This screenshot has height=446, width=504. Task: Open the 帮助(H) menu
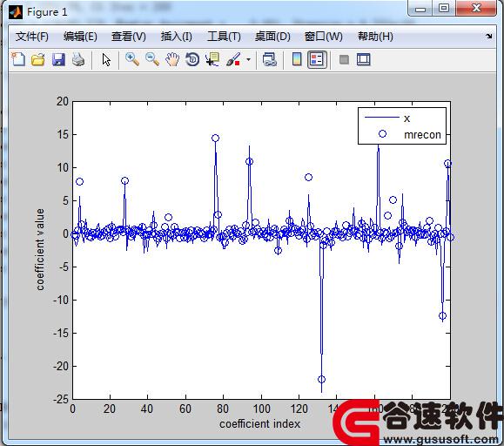tap(375, 37)
